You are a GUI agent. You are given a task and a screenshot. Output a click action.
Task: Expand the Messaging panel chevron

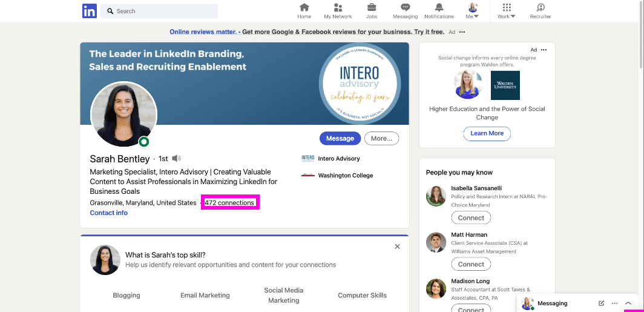(628, 304)
